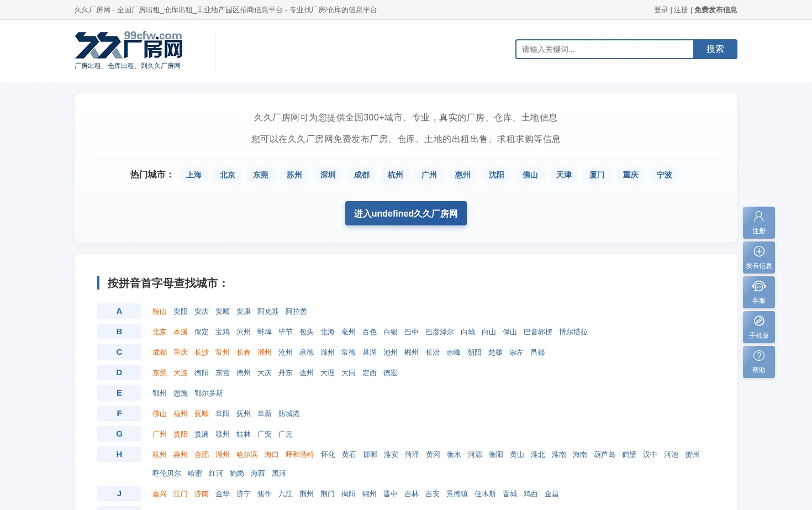This screenshot has height=510, width=812.
Task: Select hot city 广州
Action: 429,175
